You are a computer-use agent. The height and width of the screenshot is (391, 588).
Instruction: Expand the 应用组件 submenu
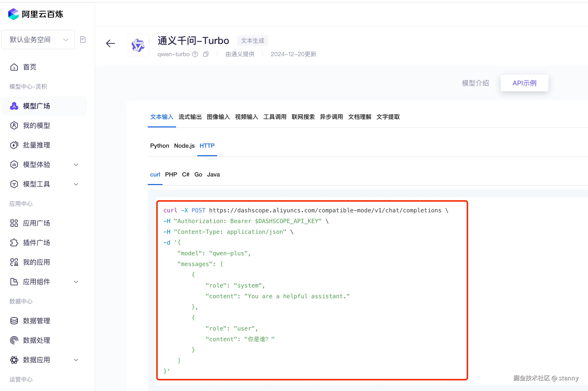point(76,282)
